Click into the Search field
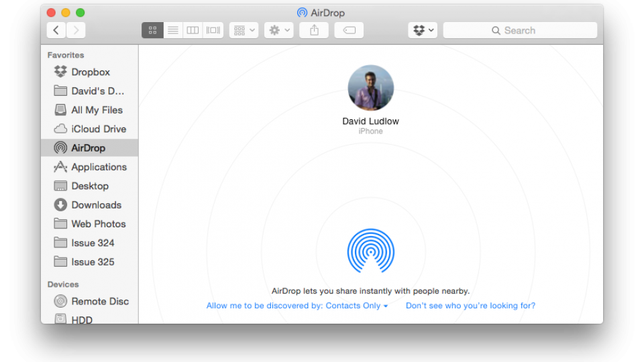Image resolution: width=644 pixels, height=362 pixels. click(x=520, y=30)
